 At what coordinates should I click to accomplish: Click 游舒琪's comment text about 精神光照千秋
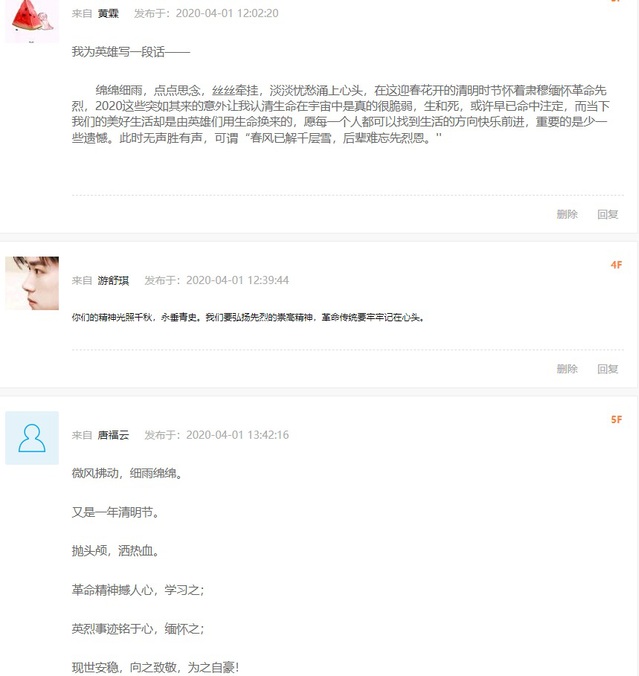coord(248,318)
